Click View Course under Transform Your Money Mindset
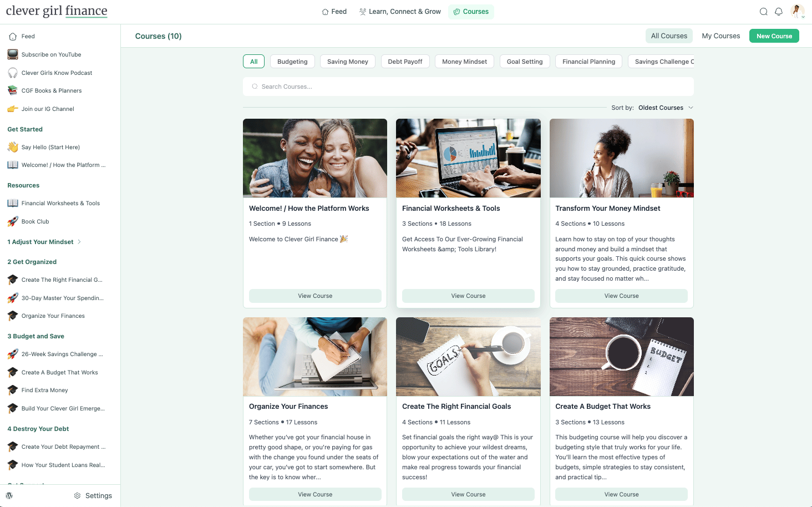The width and height of the screenshot is (812, 507). [621, 296]
